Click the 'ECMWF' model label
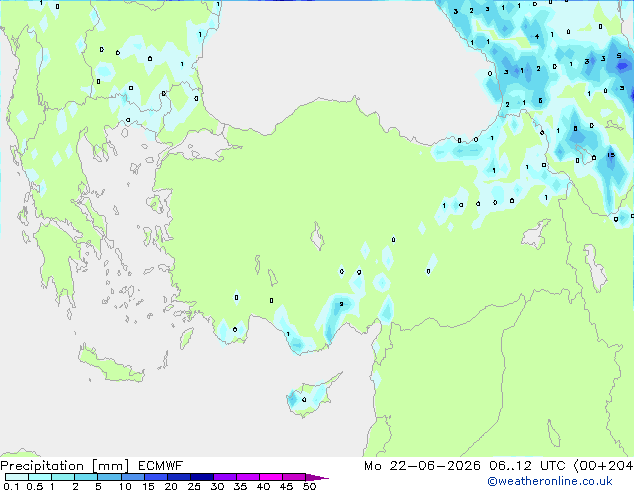 [160, 466]
